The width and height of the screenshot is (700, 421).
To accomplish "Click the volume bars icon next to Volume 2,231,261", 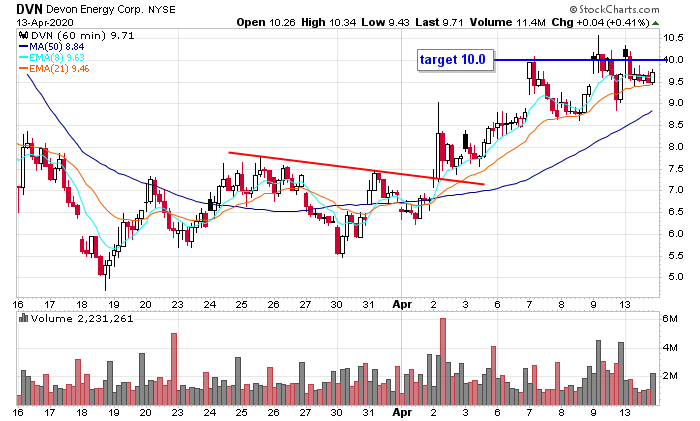I will 24,318.
